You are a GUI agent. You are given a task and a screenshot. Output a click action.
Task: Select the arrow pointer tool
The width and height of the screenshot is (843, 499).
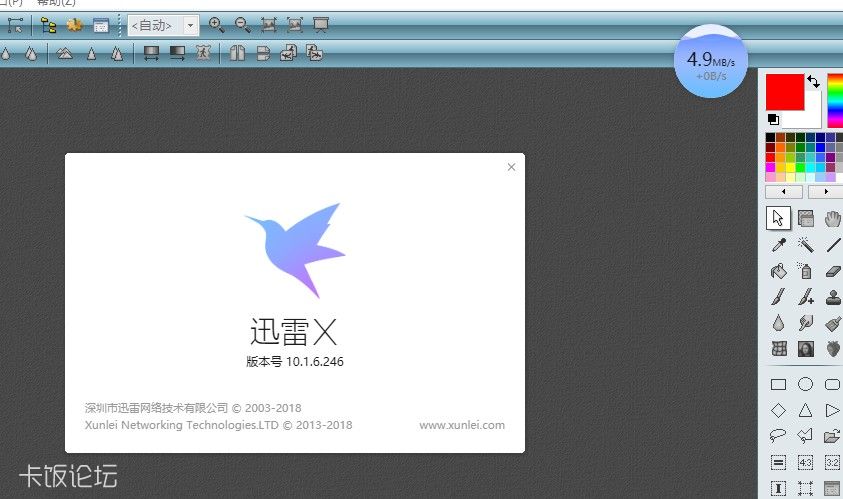(778, 218)
